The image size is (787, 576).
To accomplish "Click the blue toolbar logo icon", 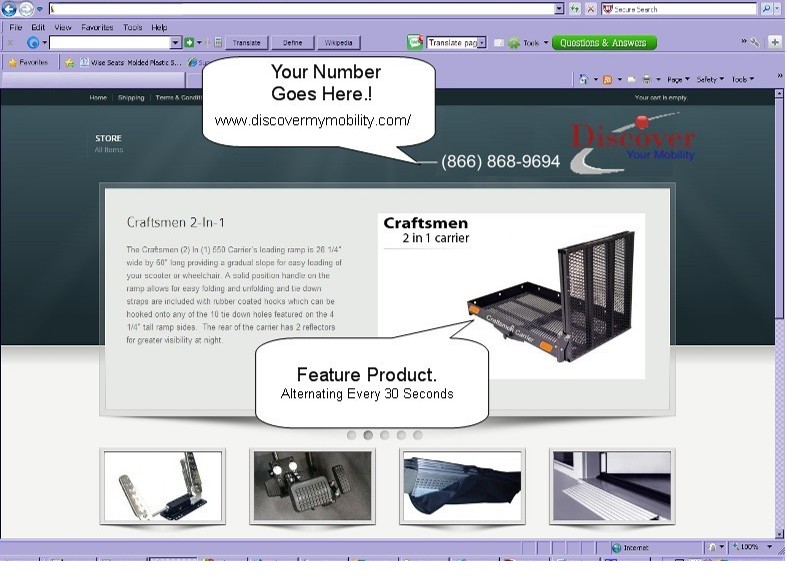I will coord(33,43).
